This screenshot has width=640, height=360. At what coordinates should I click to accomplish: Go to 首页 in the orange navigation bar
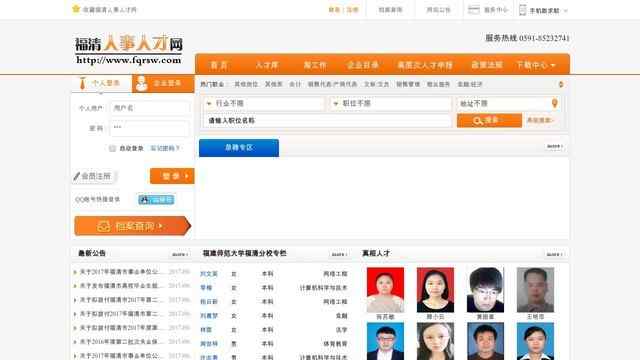[219, 65]
